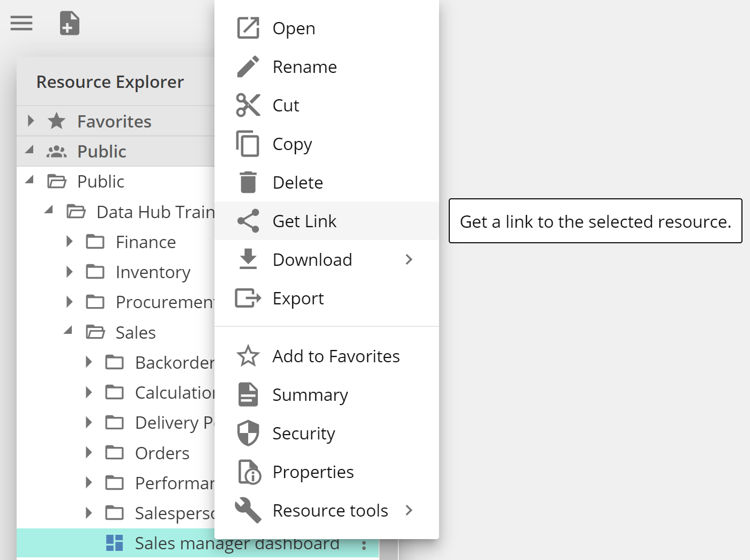Screen dimensions: 750x560
Task: Click the Inventory folder icon
Action: (95, 272)
